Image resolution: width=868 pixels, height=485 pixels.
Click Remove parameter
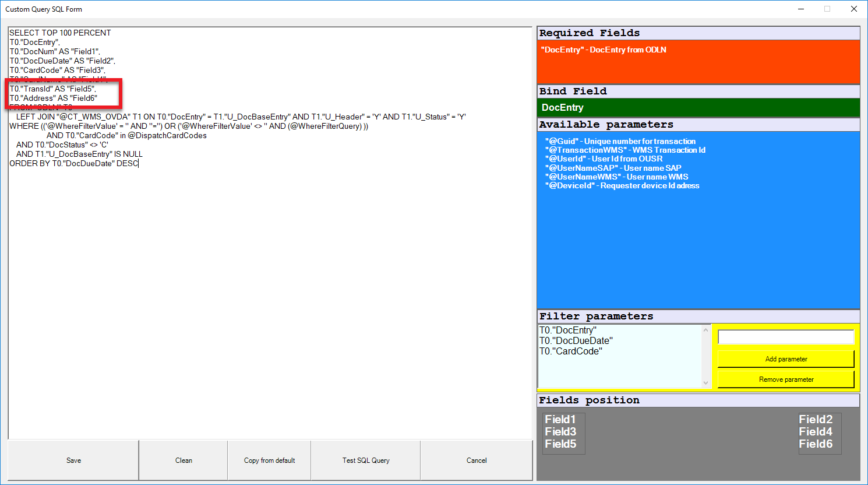tap(785, 379)
